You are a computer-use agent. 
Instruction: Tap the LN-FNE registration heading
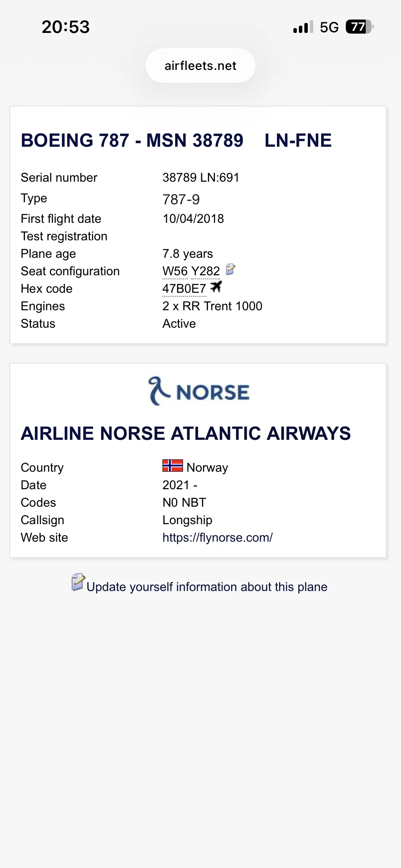298,140
